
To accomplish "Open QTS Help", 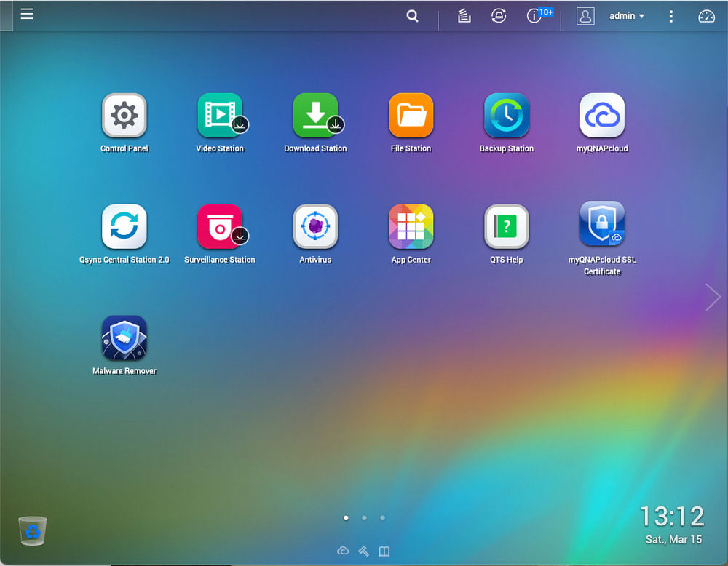I will point(507,227).
